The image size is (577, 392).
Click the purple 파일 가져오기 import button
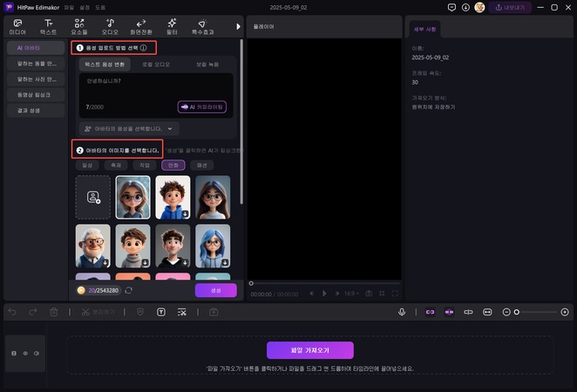(310, 350)
